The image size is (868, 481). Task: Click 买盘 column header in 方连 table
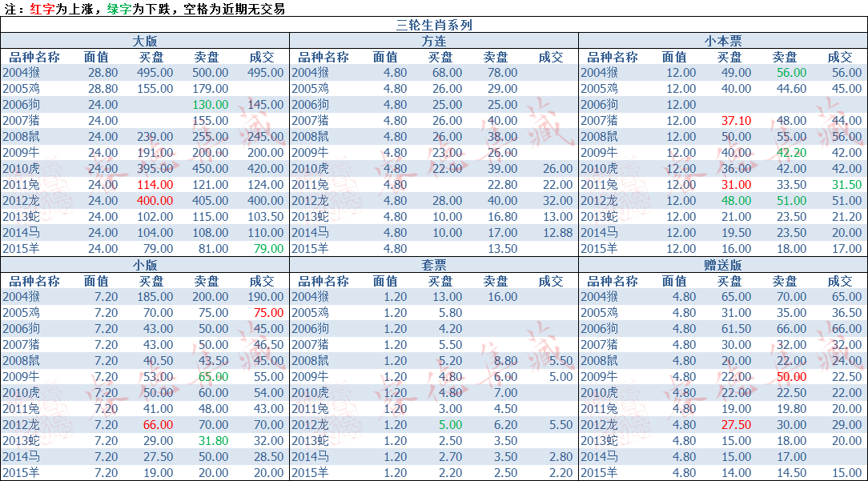point(440,57)
